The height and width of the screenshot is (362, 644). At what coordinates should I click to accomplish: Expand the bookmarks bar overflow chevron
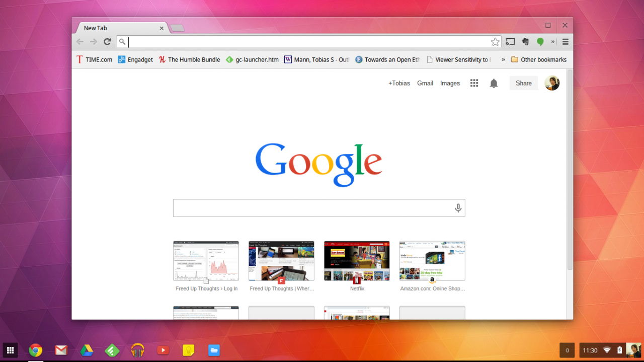pos(503,59)
